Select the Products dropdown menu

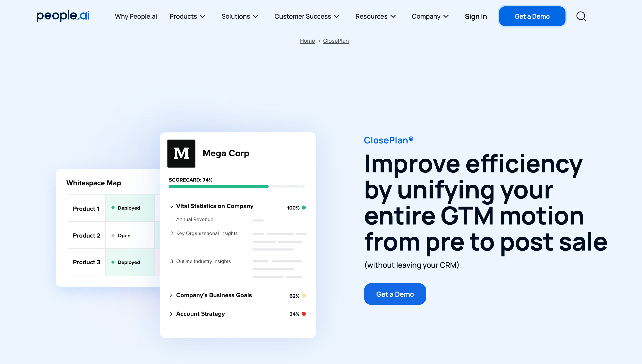[x=188, y=16]
